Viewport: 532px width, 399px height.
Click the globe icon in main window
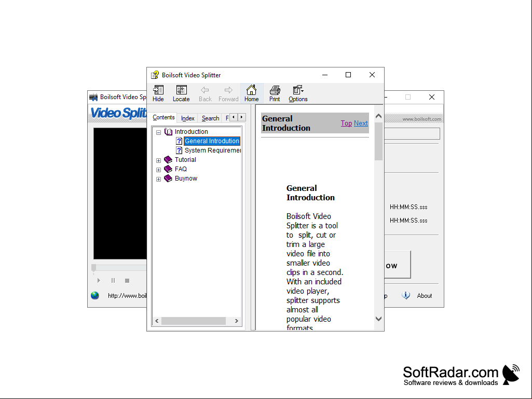click(95, 296)
